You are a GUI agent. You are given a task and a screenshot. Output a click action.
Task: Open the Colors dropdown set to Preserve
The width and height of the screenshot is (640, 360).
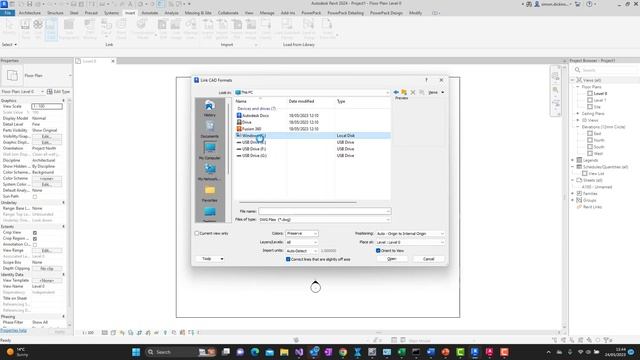coord(302,233)
